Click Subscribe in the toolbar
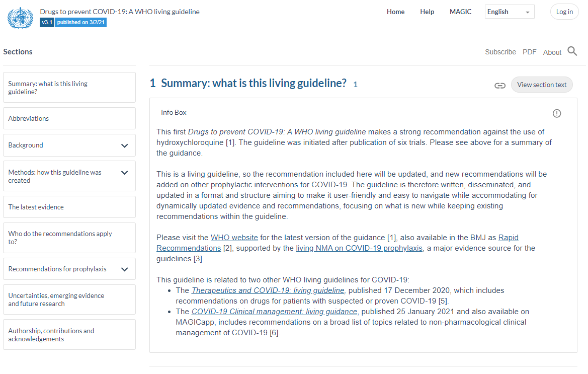The height and width of the screenshot is (374, 588). 500,52
